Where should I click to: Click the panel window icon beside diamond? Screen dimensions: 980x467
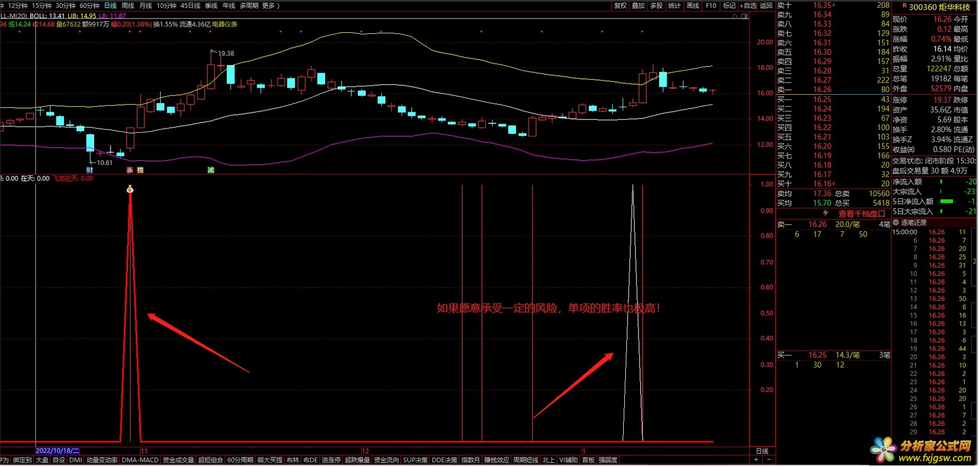tap(744, 16)
